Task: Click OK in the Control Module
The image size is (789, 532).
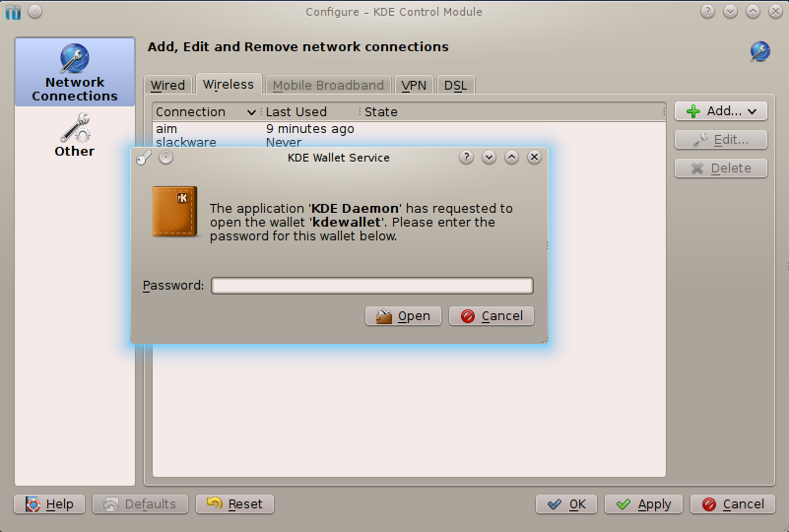Action: tap(566, 503)
